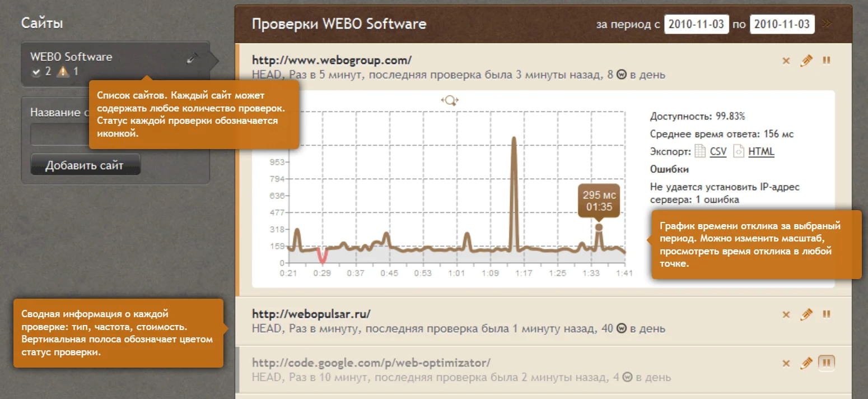
Task: Click 'Среднее время ответа: 156 мс'
Action: [x=722, y=134]
